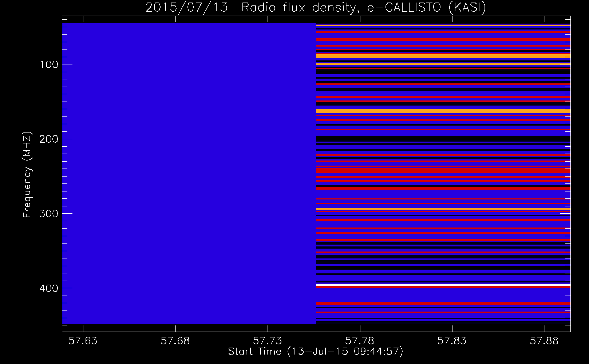The height and width of the screenshot is (364, 589).
Task: Click the 57.73 time tick label
Action: pyautogui.click(x=268, y=341)
